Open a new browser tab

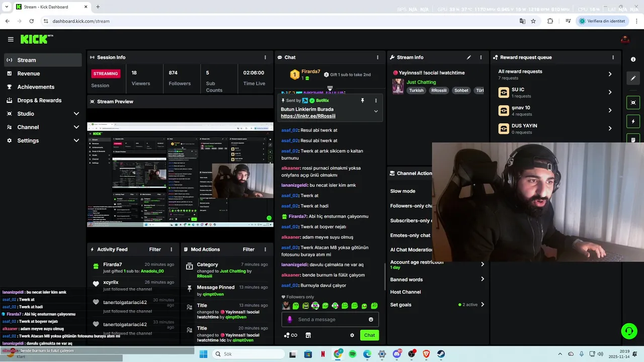point(98,7)
